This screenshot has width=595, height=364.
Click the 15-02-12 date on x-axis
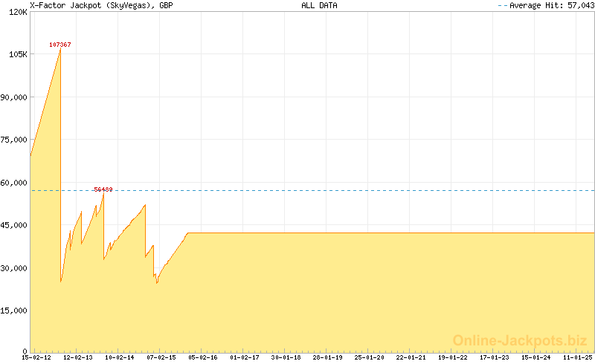(x=36, y=358)
